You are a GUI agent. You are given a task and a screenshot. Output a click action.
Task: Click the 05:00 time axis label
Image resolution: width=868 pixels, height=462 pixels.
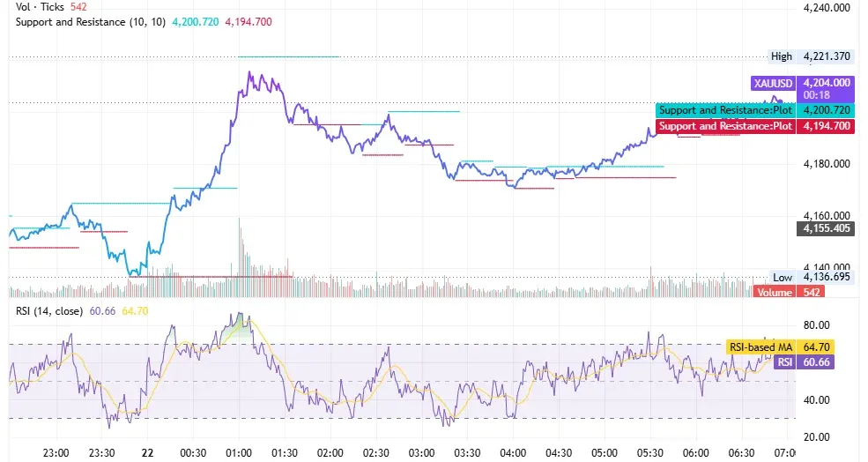604,453
